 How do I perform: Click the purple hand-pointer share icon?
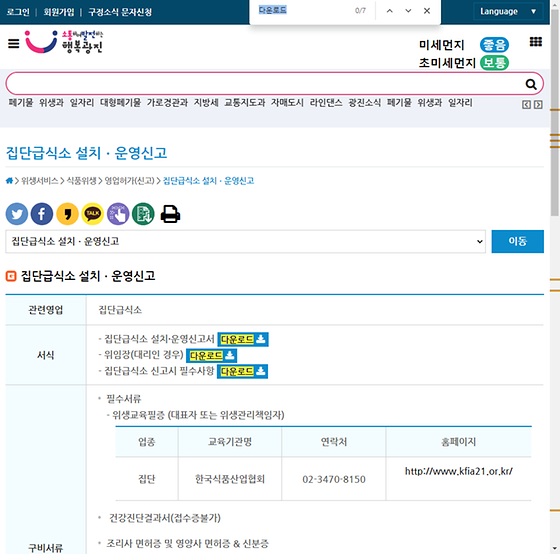click(118, 214)
